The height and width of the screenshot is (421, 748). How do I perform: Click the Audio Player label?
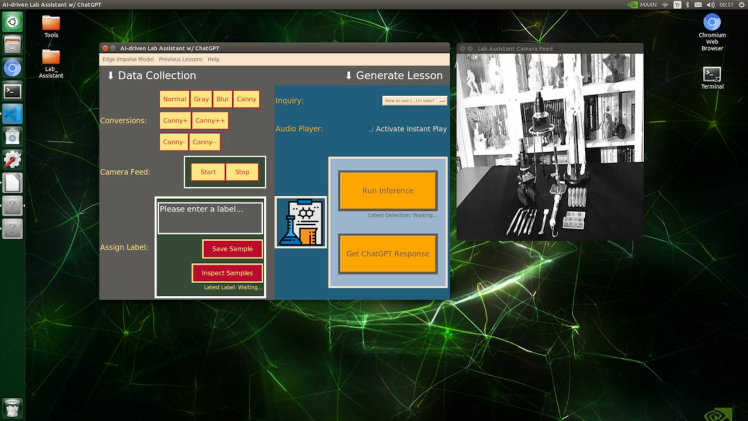(299, 129)
